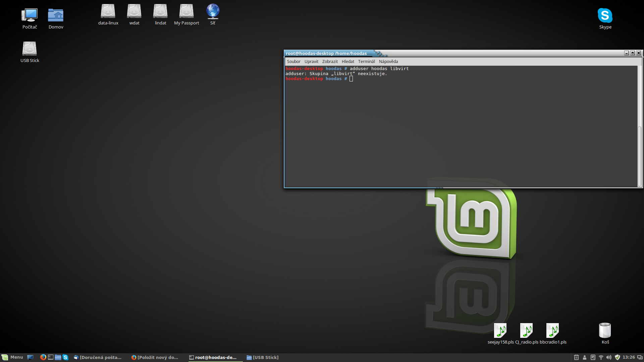Image resolution: width=644 pixels, height=362 pixels.
Task: Select the CJ_radio.pls playlist file
Action: (527, 334)
